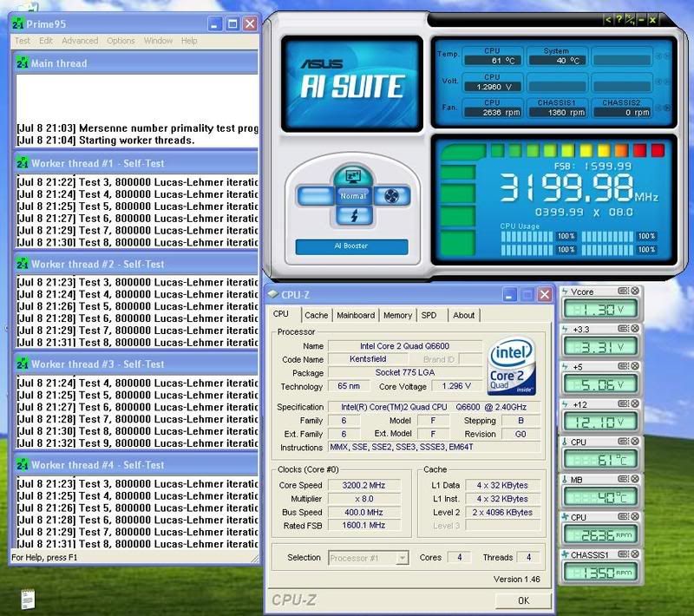Click the Core Speed 3200.2 MHz field
This screenshot has height=616, width=694.
point(363,485)
